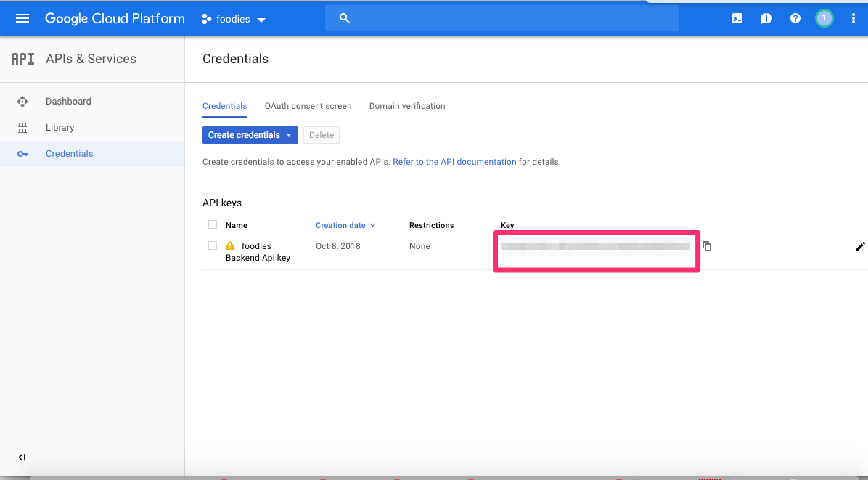This screenshot has height=480, width=868.
Task: Open the notifications alert icon
Action: click(x=766, y=18)
